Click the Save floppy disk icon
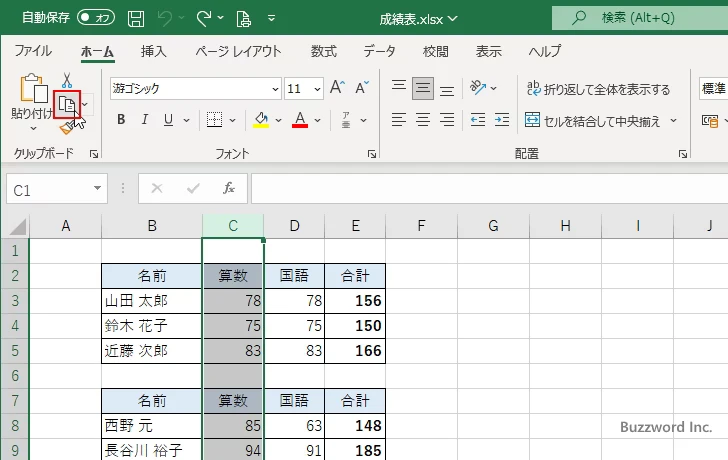This screenshot has height=460, width=728. click(136, 18)
